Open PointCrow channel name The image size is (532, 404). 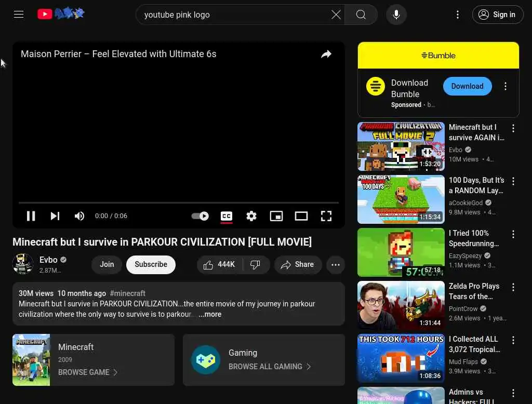(x=463, y=308)
